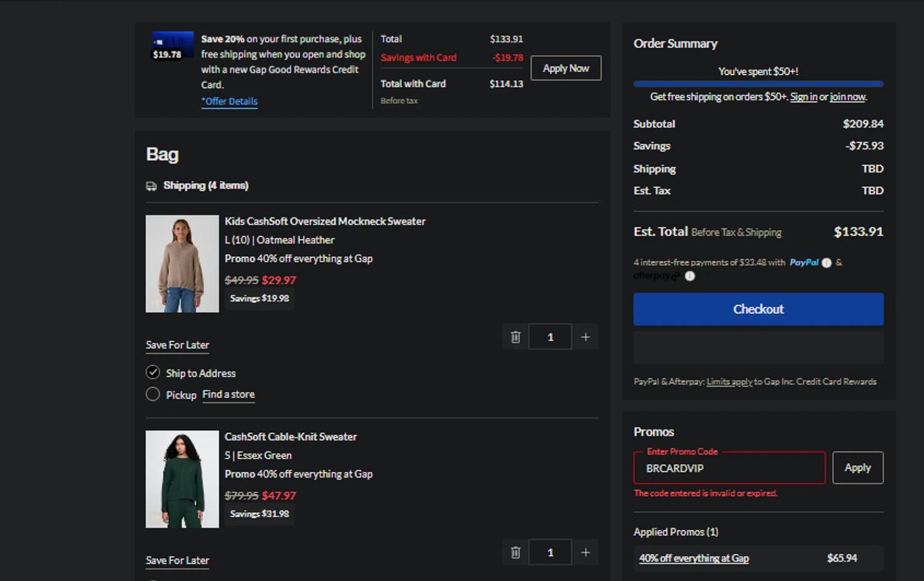Click quantity field for CashSoft Cable-Knit Sweater
Screen dimensions: 924x581
point(550,553)
